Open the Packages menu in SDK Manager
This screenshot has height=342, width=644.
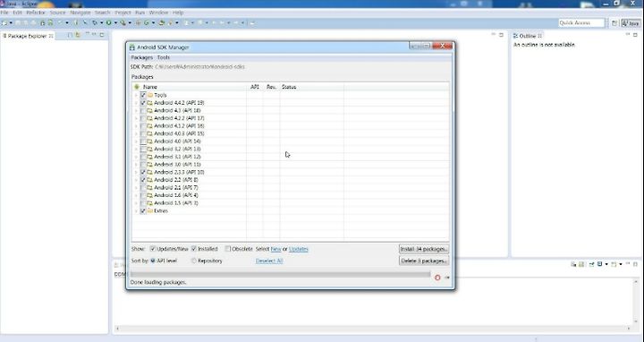(x=141, y=57)
